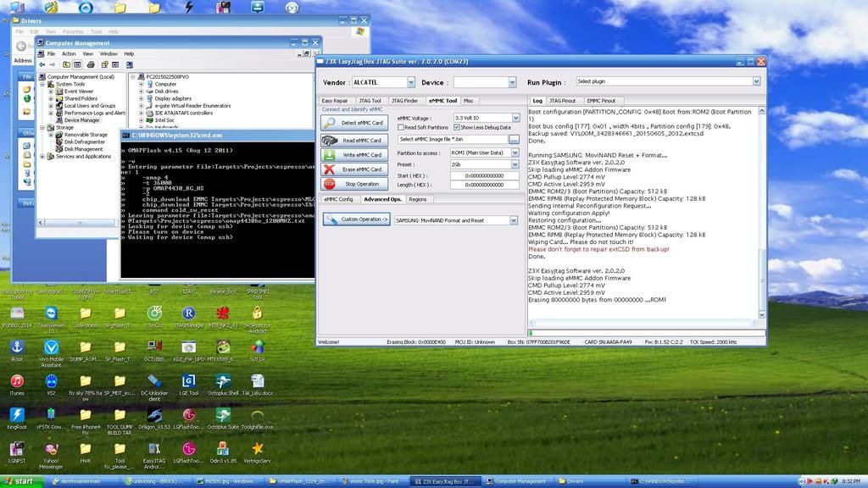Image resolution: width=868 pixels, height=488 pixels.
Task: Open the iRoot desktop icon
Action: click(x=17, y=352)
